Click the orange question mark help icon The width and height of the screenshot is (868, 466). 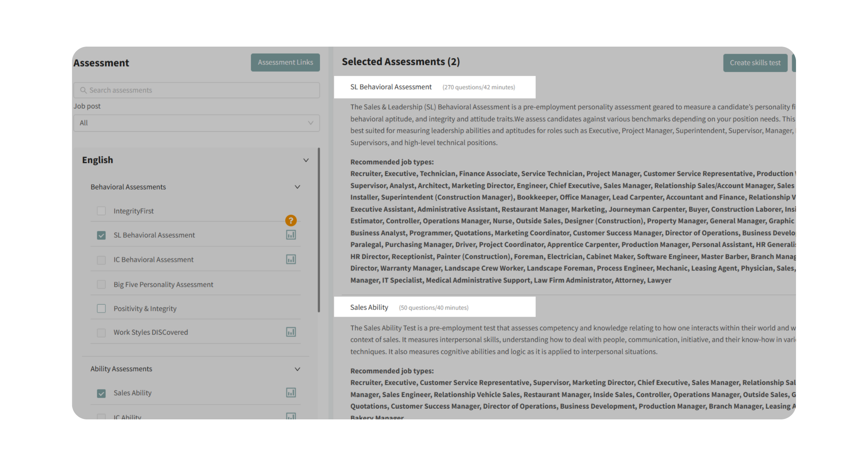click(x=291, y=220)
